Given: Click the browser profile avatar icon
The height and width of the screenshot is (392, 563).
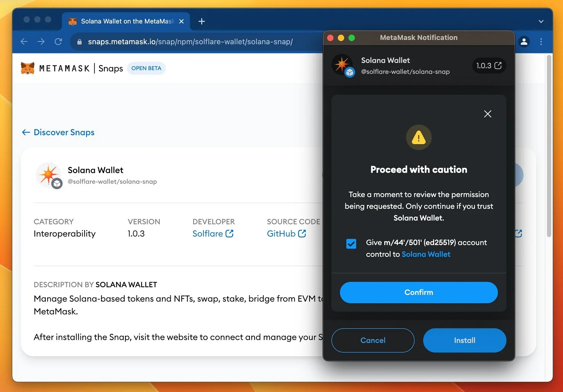Looking at the screenshot, I should point(524,42).
